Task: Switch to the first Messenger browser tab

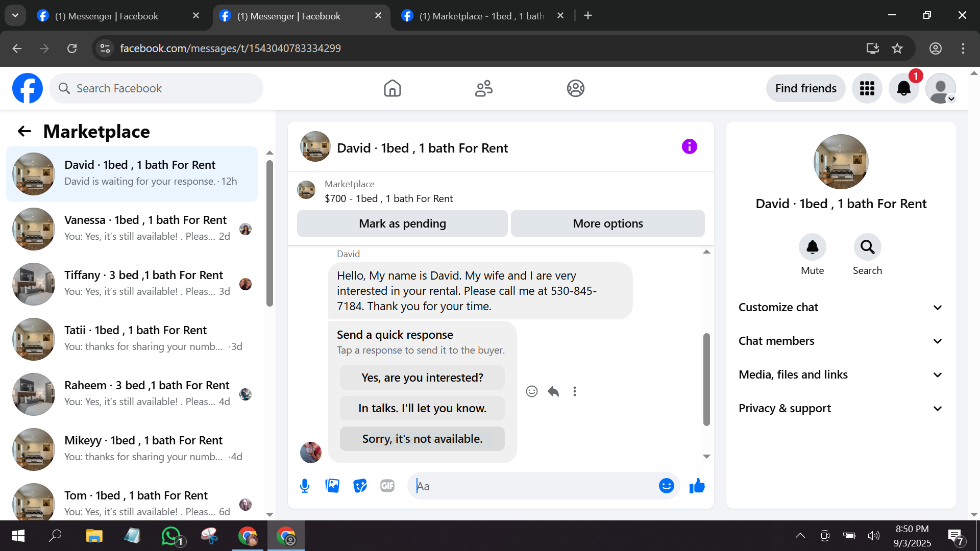Action: pyautogui.click(x=117, y=16)
